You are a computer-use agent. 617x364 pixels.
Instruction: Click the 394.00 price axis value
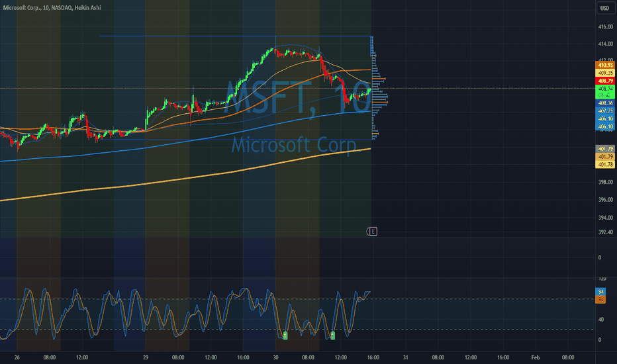tap(606, 218)
